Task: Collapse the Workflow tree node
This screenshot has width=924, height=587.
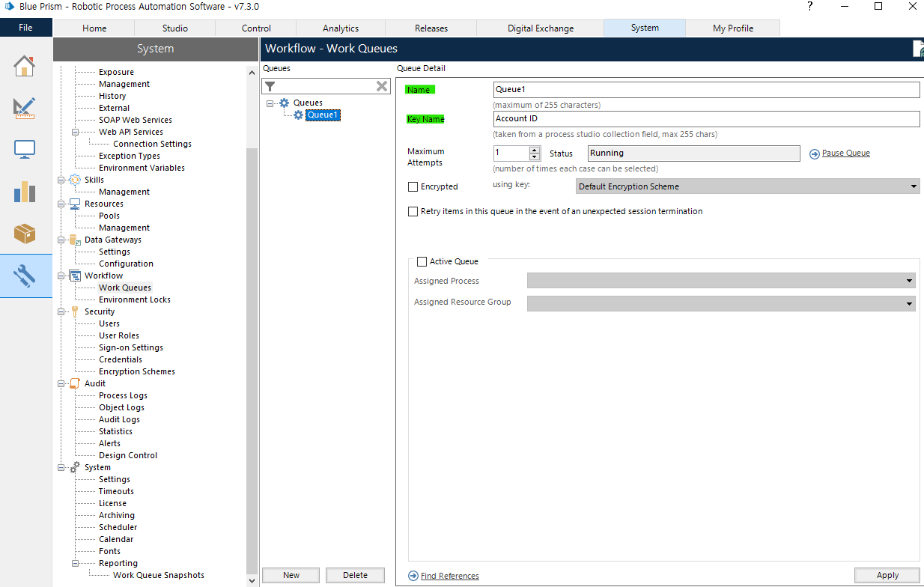Action: [x=61, y=276]
